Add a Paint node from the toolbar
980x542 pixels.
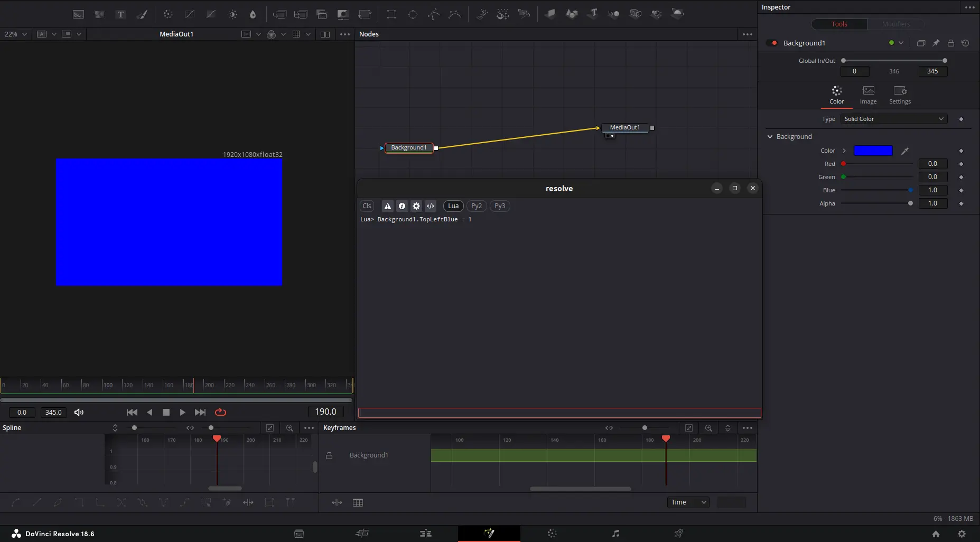[x=142, y=14]
